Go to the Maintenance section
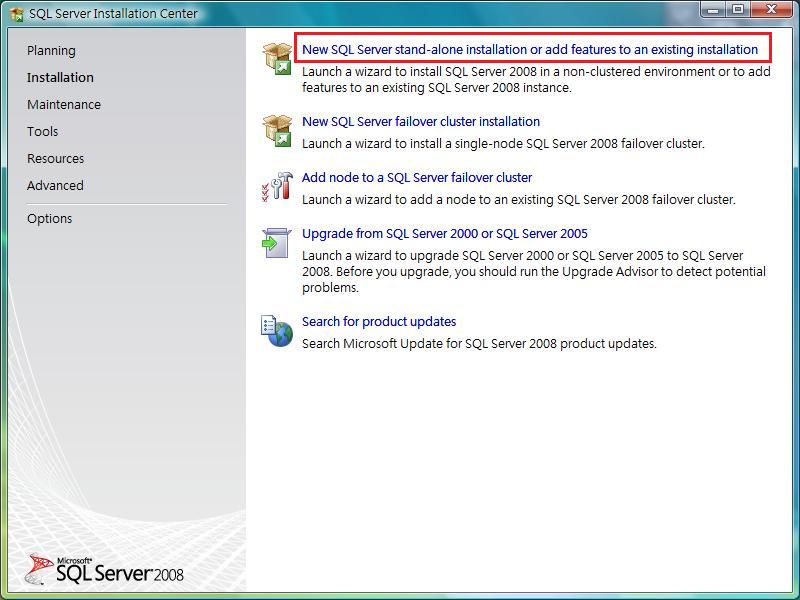This screenshot has height=600, width=800. [x=64, y=105]
